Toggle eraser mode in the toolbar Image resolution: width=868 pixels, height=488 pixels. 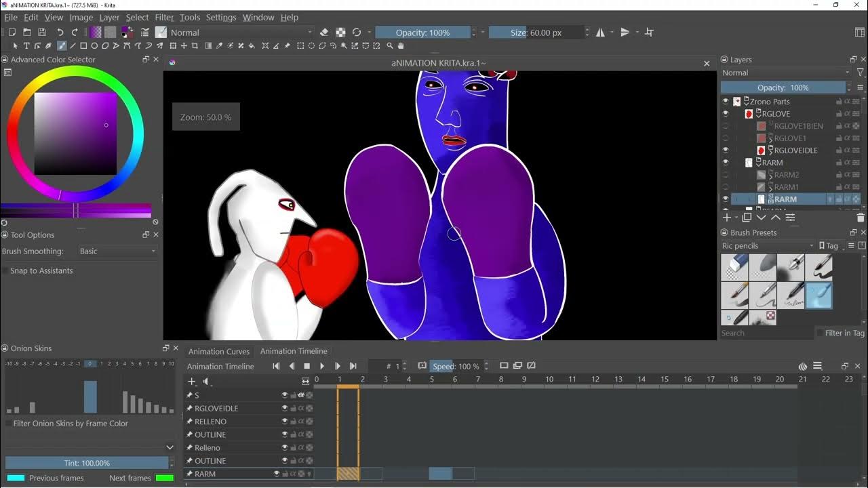point(324,32)
